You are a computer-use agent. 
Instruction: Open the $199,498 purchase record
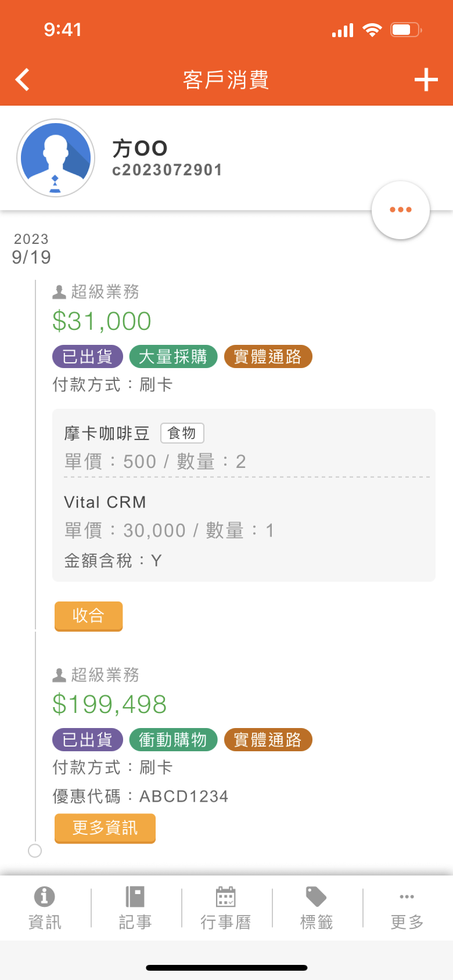(110, 704)
